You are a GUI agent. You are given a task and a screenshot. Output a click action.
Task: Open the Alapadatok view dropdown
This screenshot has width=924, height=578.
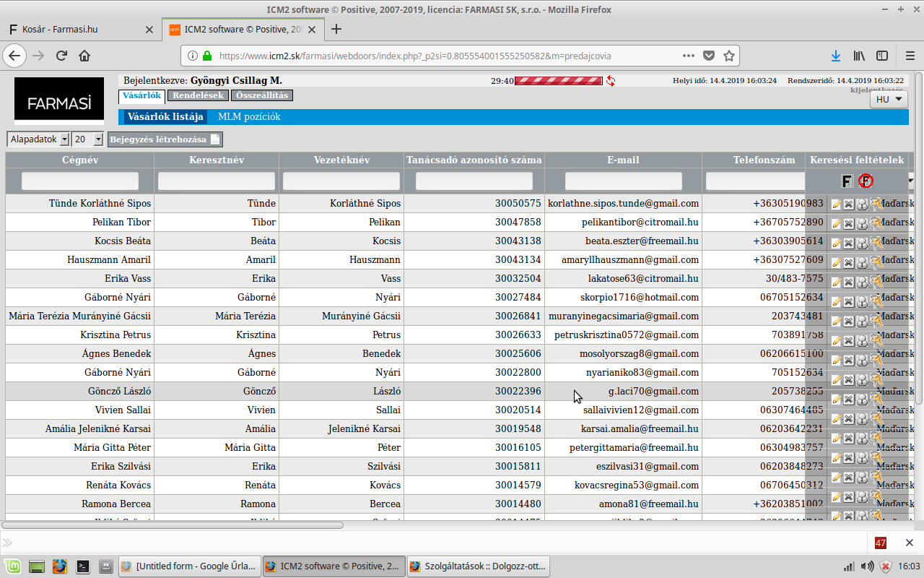(x=38, y=139)
